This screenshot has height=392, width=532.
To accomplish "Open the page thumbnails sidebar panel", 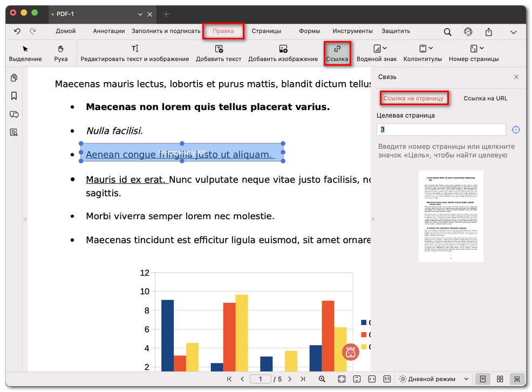I will pos(14,78).
